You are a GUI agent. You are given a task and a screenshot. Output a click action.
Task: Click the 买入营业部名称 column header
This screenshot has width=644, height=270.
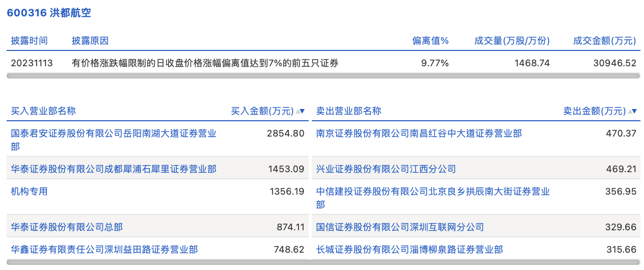coord(43,111)
